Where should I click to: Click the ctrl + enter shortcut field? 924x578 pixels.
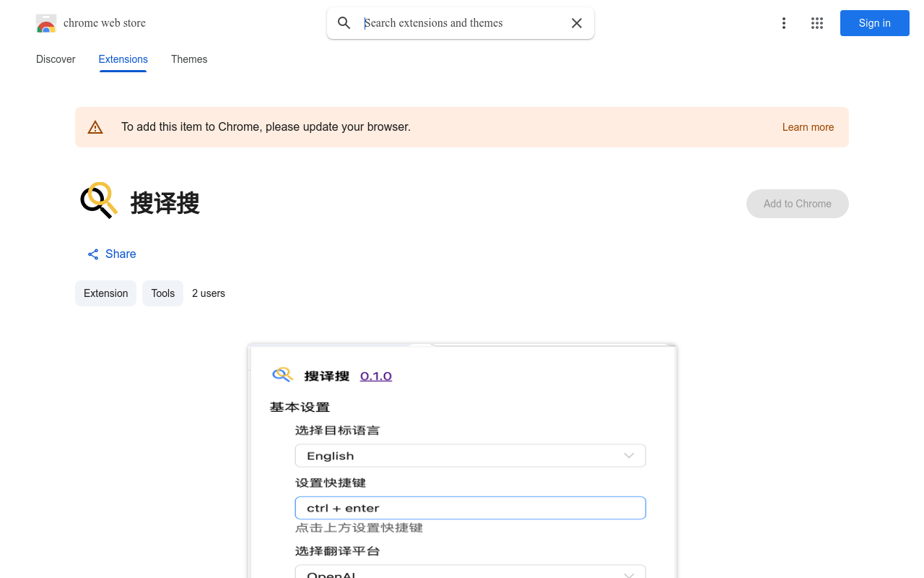[x=470, y=508]
